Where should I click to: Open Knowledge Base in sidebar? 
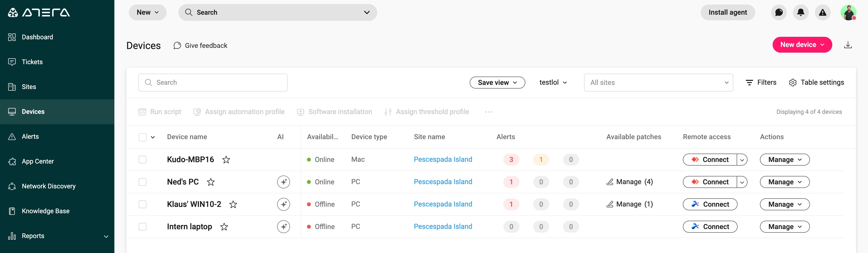coord(57,211)
